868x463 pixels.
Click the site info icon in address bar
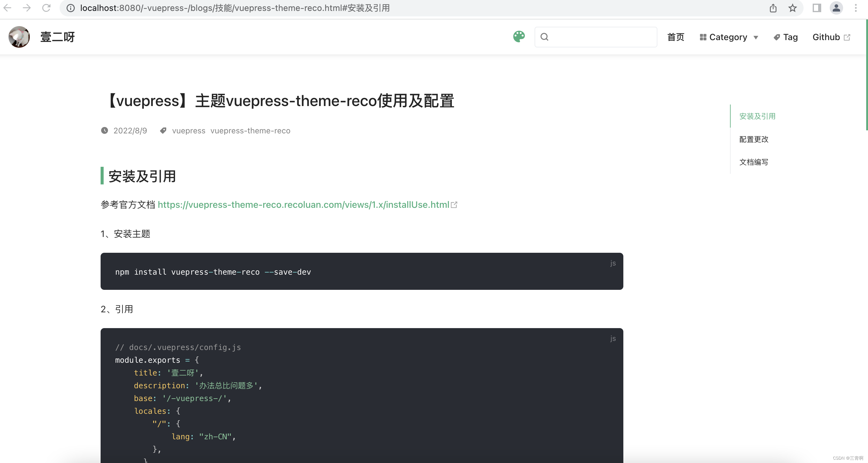(x=71, y=8)
